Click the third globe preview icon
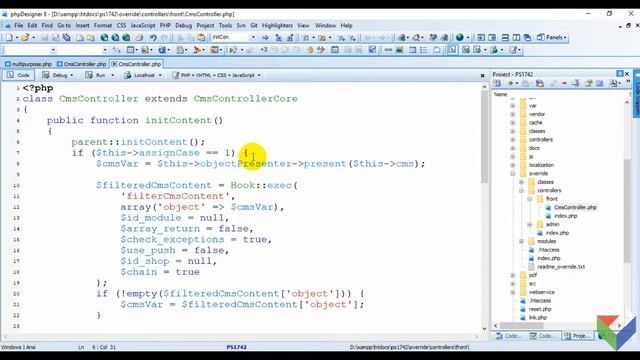Viewport: 640px width, 360px height. (x=127, y=38)
